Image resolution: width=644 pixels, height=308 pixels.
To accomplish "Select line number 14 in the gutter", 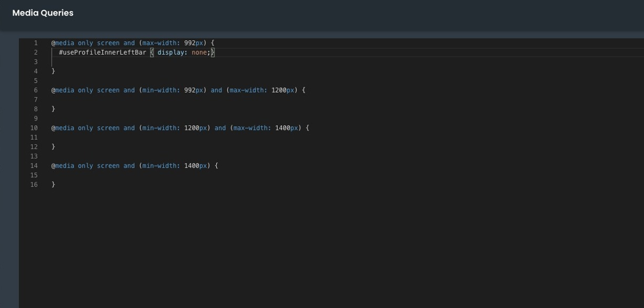I will click(34, 166).
